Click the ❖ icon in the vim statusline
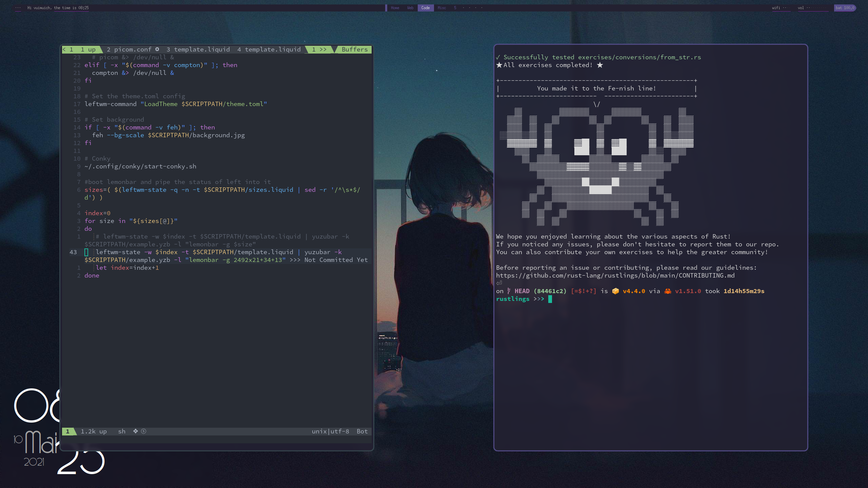Viewport: 868px width, 488px height. pos(135,431)
